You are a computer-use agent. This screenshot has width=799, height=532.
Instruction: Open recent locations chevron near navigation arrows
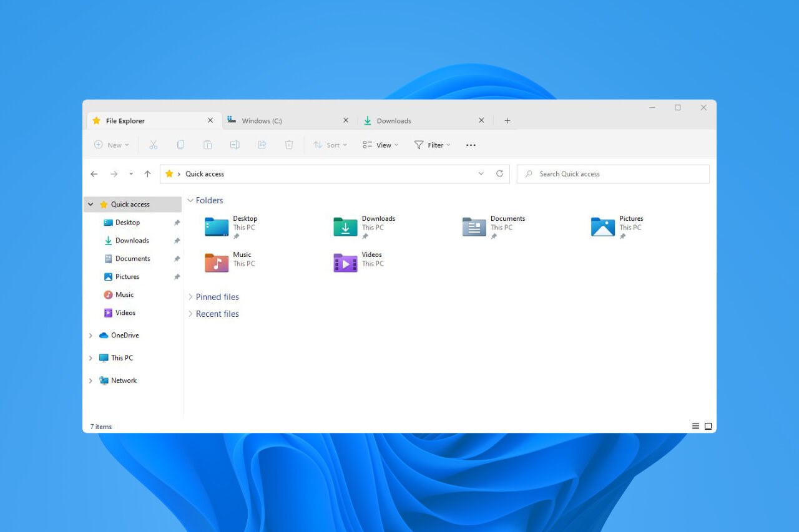pyautogui.click(x=131, y=174)
